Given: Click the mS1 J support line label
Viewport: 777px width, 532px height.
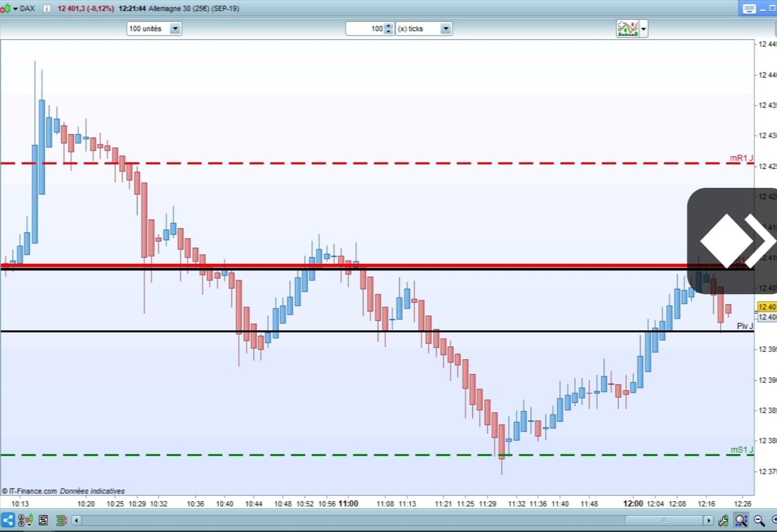Looking at the screenshot, I should coord(742,449).
